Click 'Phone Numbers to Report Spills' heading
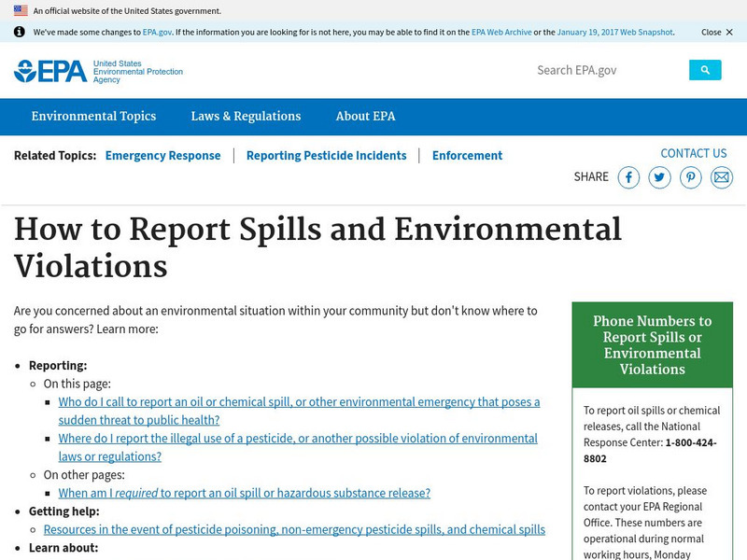Image resolution: width=747 pixels, height=560 pixels. pyautogui.click(x=652, y=344)
